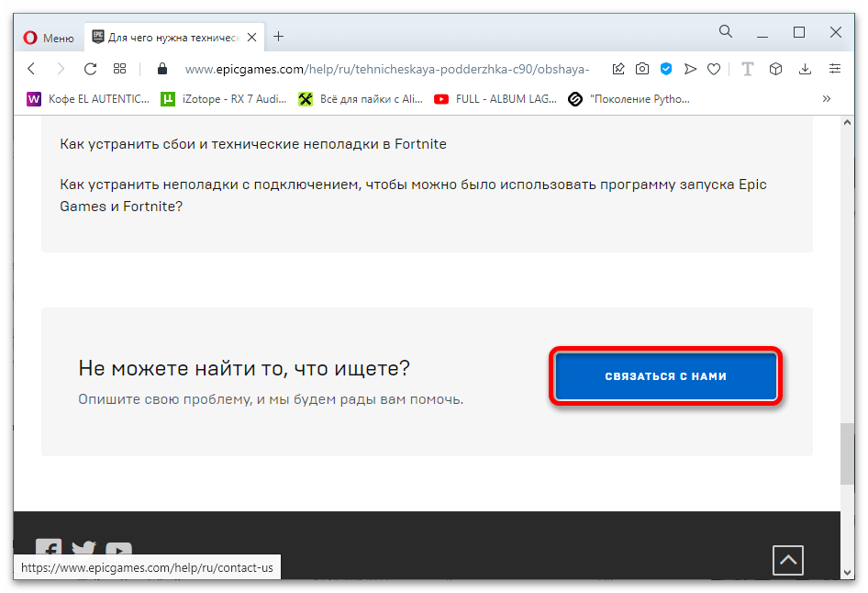Open the cube extensions icon

coord(775,69)
